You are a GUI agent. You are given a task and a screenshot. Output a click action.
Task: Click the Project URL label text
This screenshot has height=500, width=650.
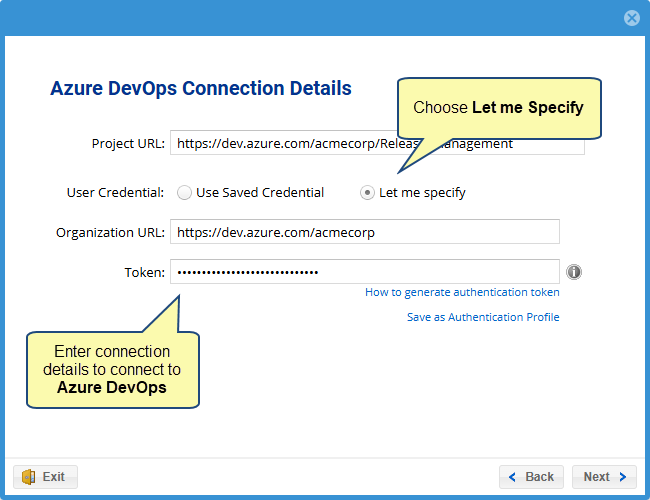(x=127, y=143)
